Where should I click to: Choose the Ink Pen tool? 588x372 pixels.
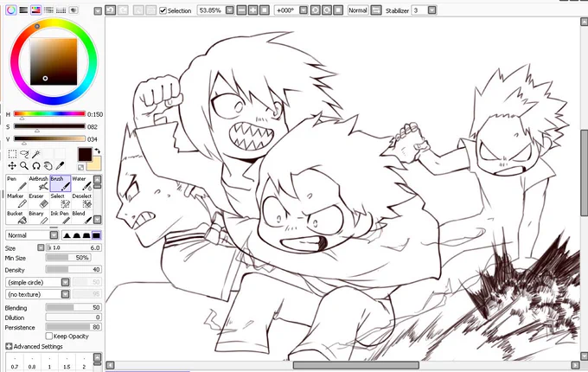pyautogui.click(x=61, y=217)
